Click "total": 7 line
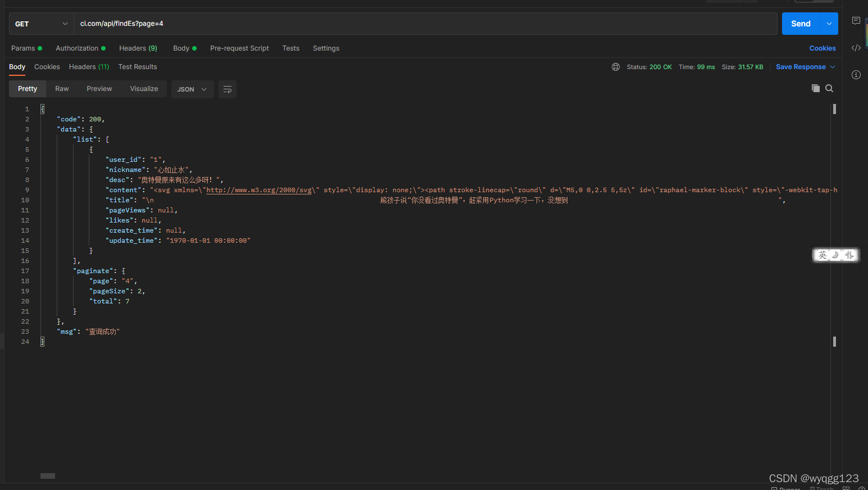Viewport: 868px width, 490px height. tap(110, 301)
